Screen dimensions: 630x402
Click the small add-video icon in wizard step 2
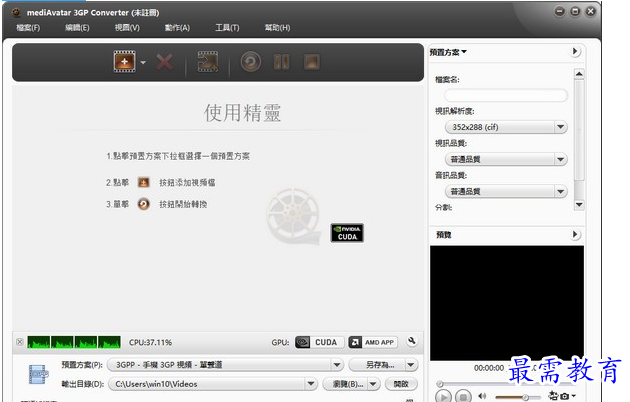tap(143, 183)
